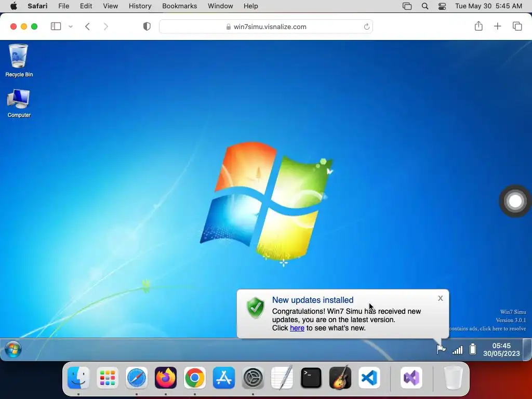Show the Safari tab overview

coord(517,26)
